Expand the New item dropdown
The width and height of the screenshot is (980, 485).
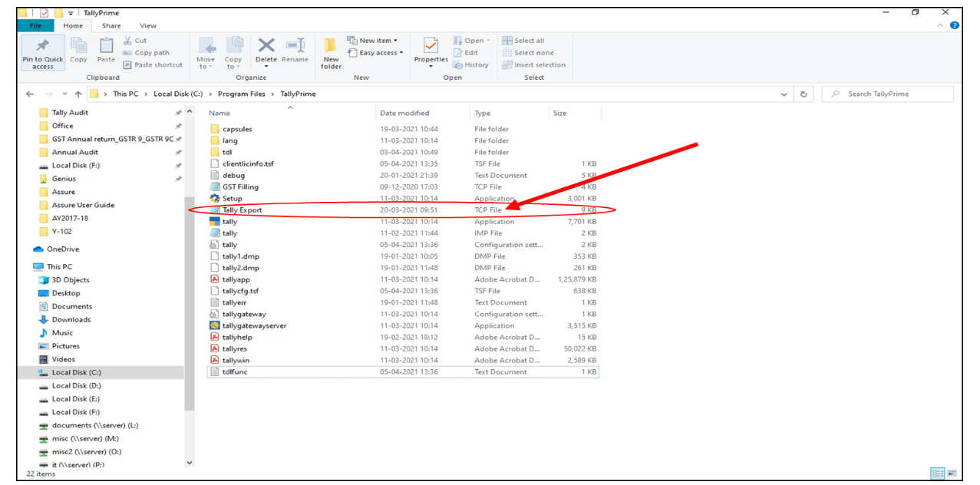pos(374,41)
